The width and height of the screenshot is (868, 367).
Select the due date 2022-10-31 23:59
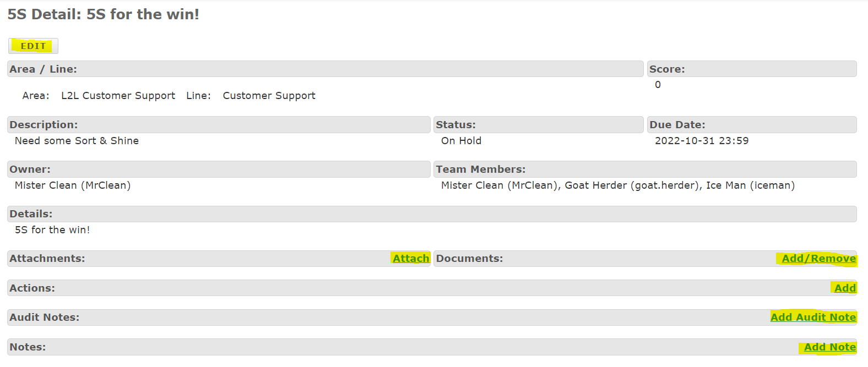701,141
